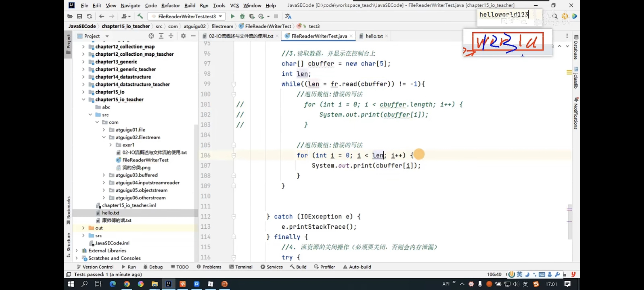Switch to the hello.txt editor tab

tap(374, 36)
